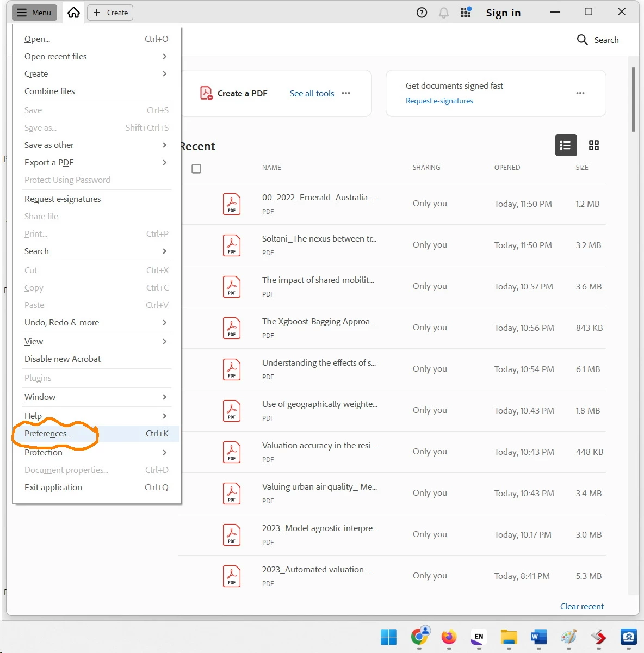
Task: Open more options on the e-signatures card
Action: tap(580, 93)
